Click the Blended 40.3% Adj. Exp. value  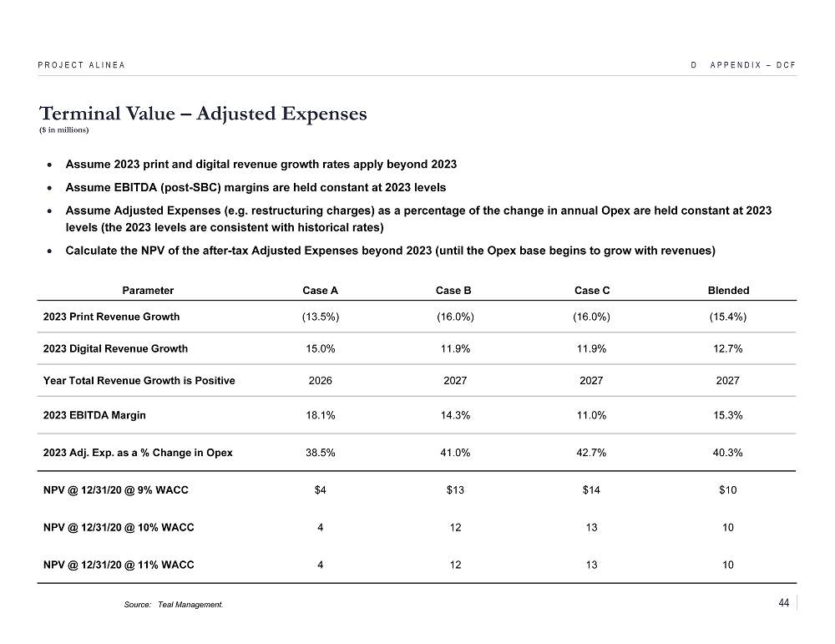728,453
